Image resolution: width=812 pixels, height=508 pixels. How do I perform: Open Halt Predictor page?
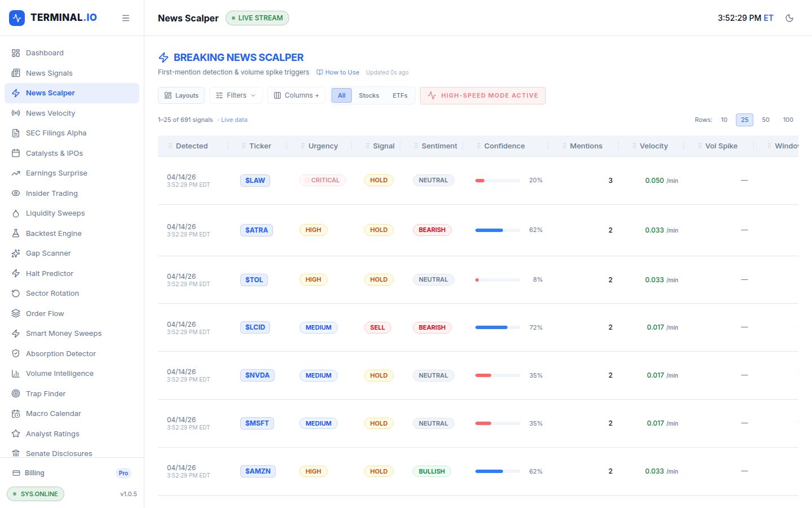[72, 273]
